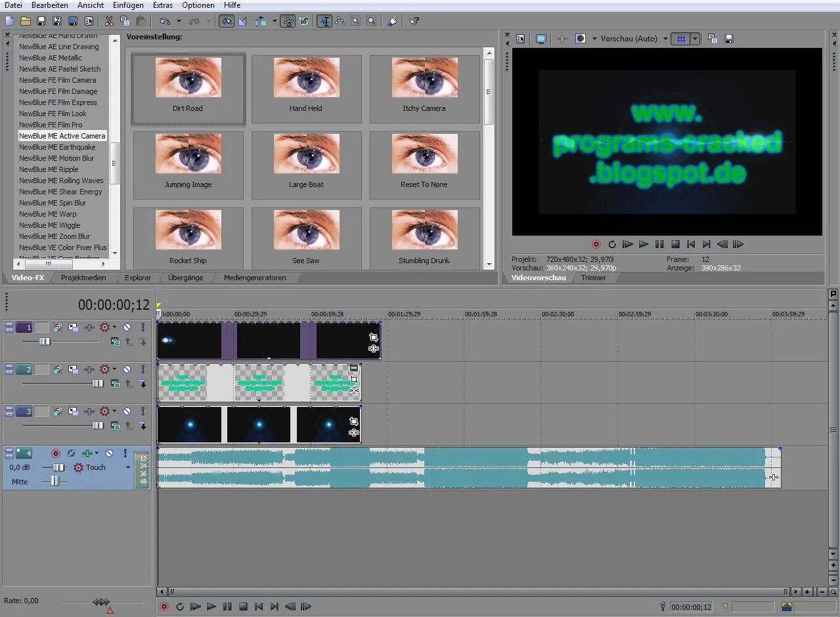
Task: Open the Undo history dropdown arrow
Action: click(x=179, y=21)
